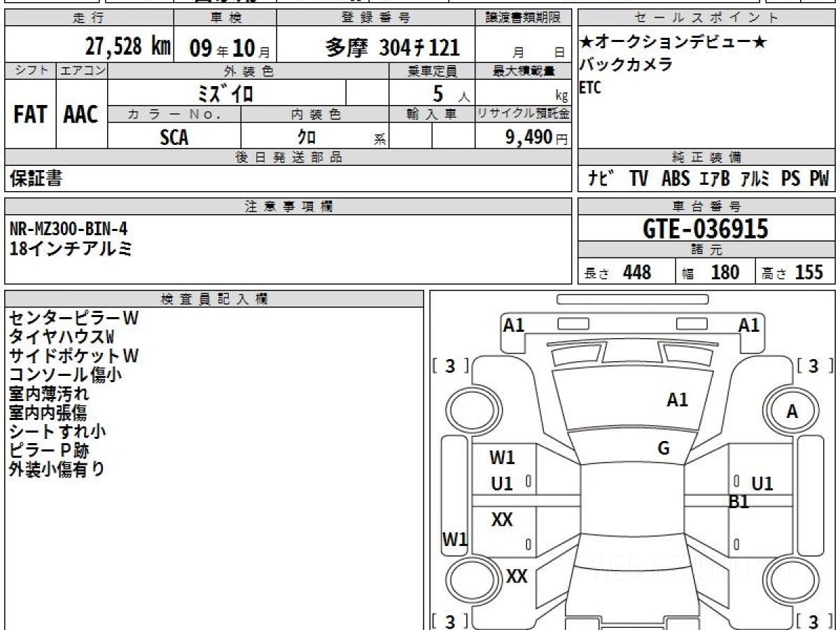
Task: Click the G mark on the car diagram
Action: (664, 449)
